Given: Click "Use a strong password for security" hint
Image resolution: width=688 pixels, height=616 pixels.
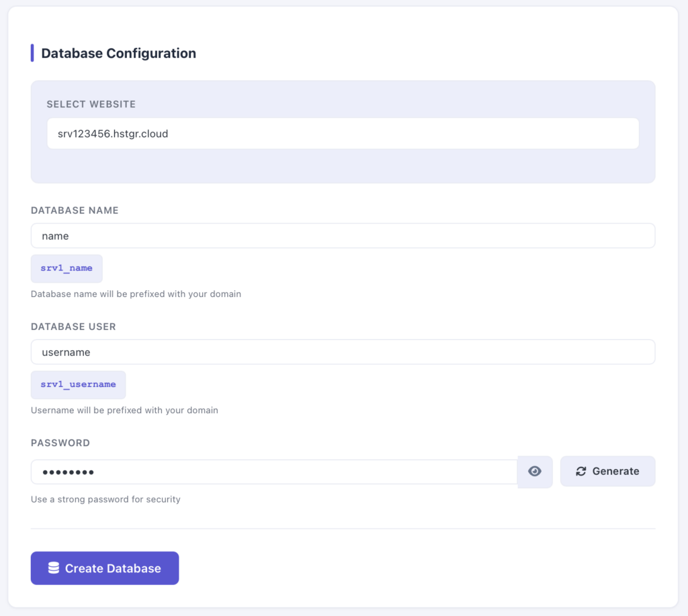Looking at the screenshot, I should (105, 499).
